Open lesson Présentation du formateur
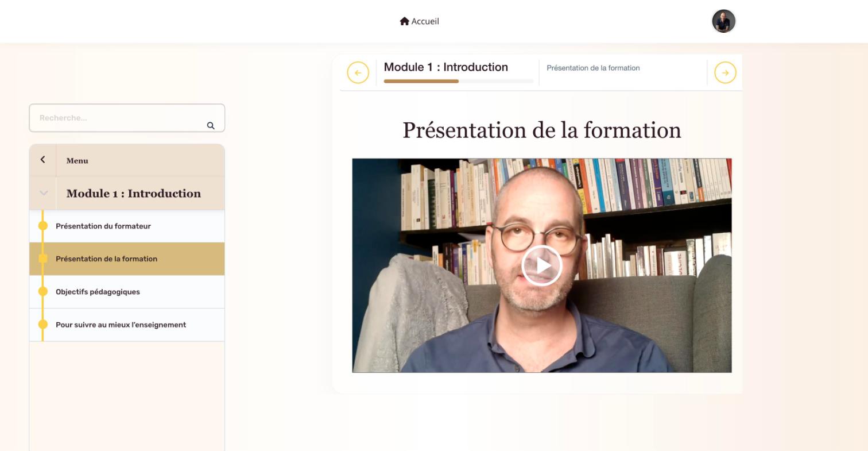Image resolution: width=868 pixels, height=451 pixels. coord(127,226)
